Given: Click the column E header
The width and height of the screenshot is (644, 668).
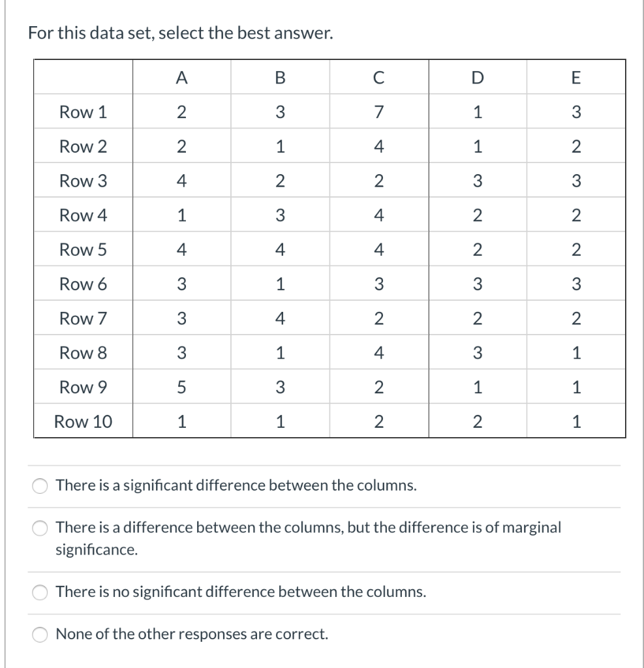Looking at the screenshot, I should click(x=576, y=77).
